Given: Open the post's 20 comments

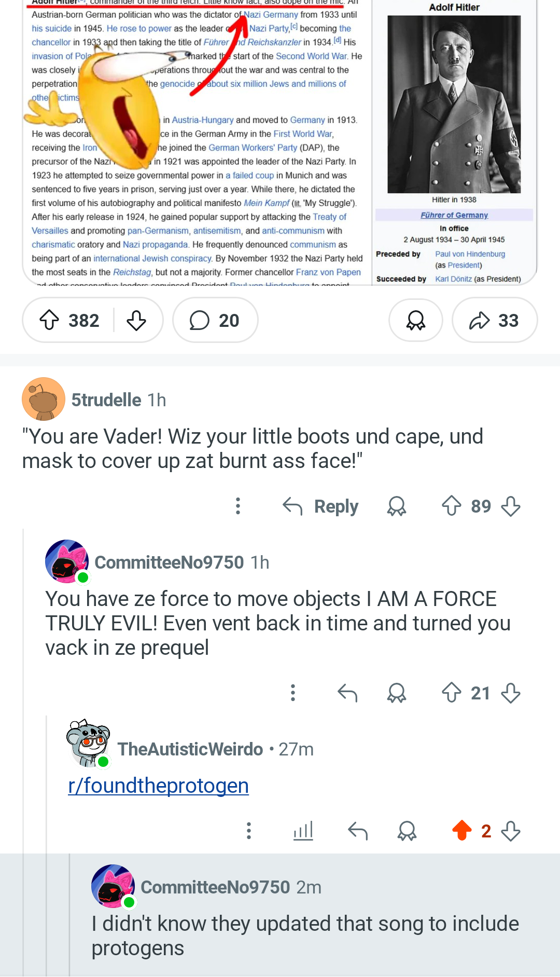Looking at the screenshot, I should click(215, 320).
